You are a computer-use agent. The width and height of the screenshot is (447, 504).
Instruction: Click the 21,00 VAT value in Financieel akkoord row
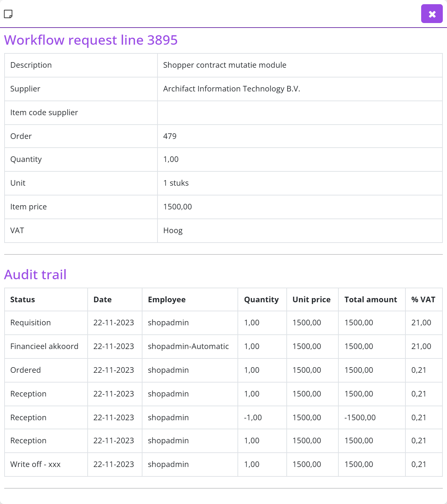[421, 346]
